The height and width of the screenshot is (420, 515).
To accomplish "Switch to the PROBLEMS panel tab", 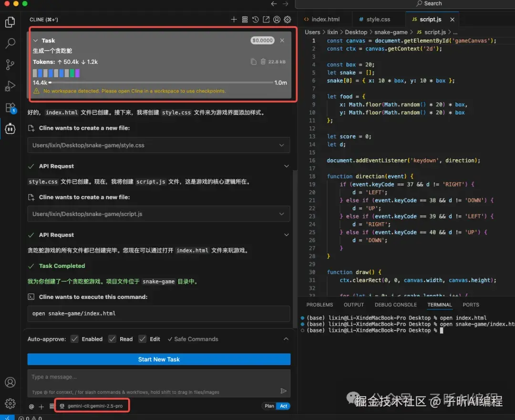I will pos(319,305).
